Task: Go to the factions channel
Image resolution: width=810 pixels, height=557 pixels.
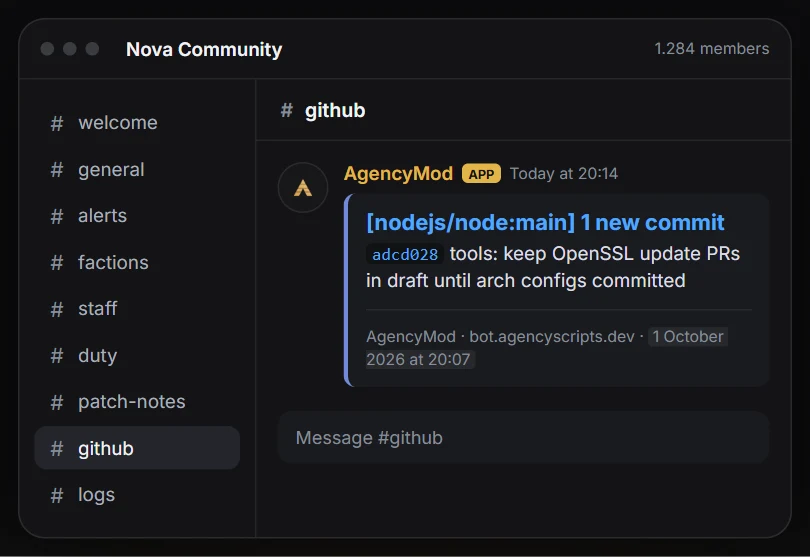Action: (x=137, y=262)
